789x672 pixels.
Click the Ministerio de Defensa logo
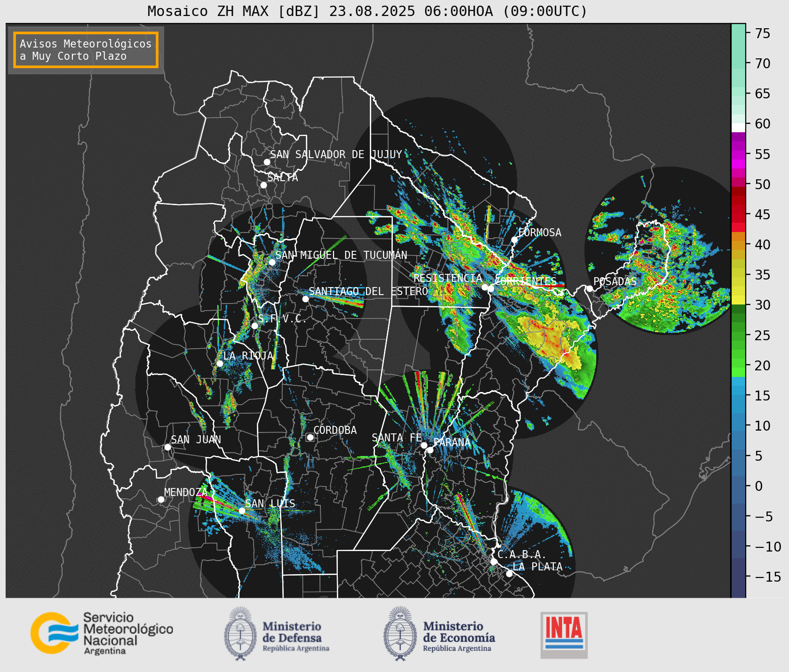[x=277, y=634]
